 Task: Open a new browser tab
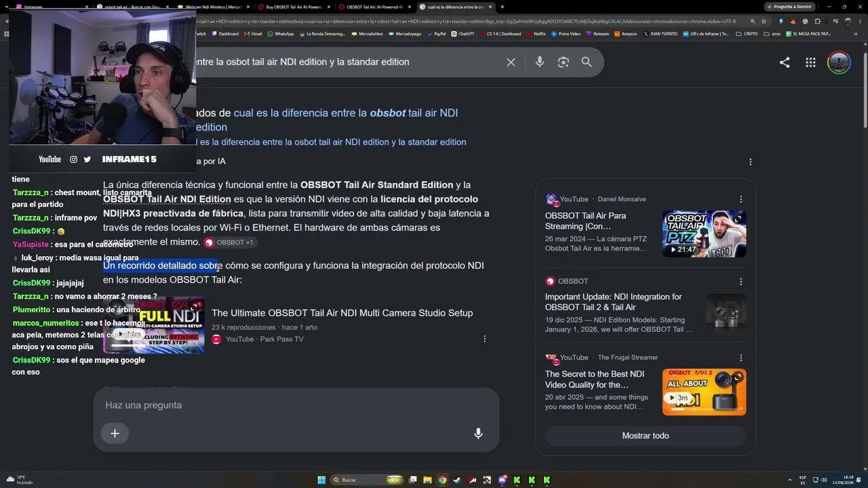(x=502, y=7)
